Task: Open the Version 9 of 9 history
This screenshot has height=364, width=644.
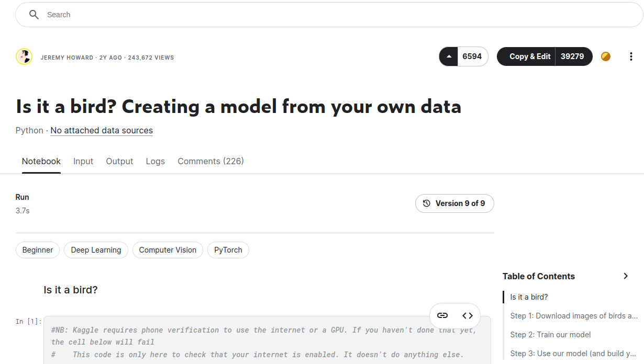Action: pyautogui.click(x=454, y=203)
